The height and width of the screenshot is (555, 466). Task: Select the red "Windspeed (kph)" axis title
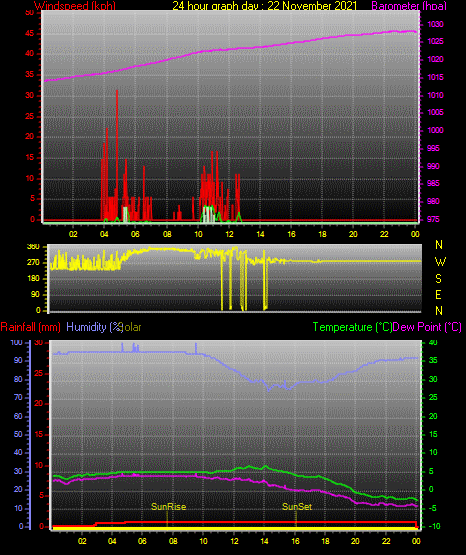click(75, 6)
